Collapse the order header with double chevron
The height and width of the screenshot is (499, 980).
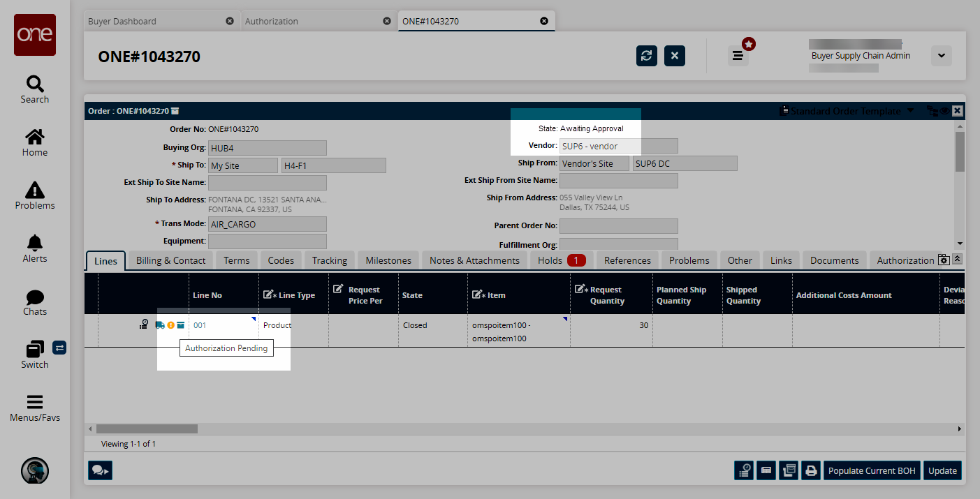(x=957, y=259)
